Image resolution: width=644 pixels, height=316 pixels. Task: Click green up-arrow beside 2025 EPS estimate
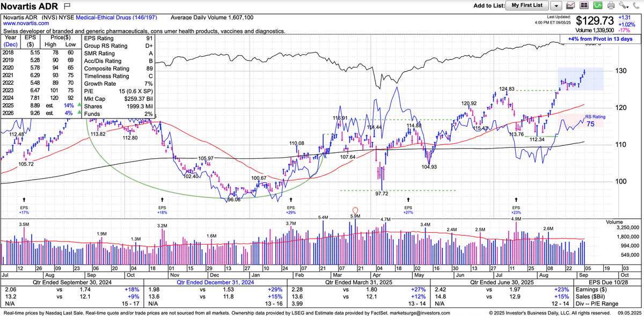coord(80,106)
